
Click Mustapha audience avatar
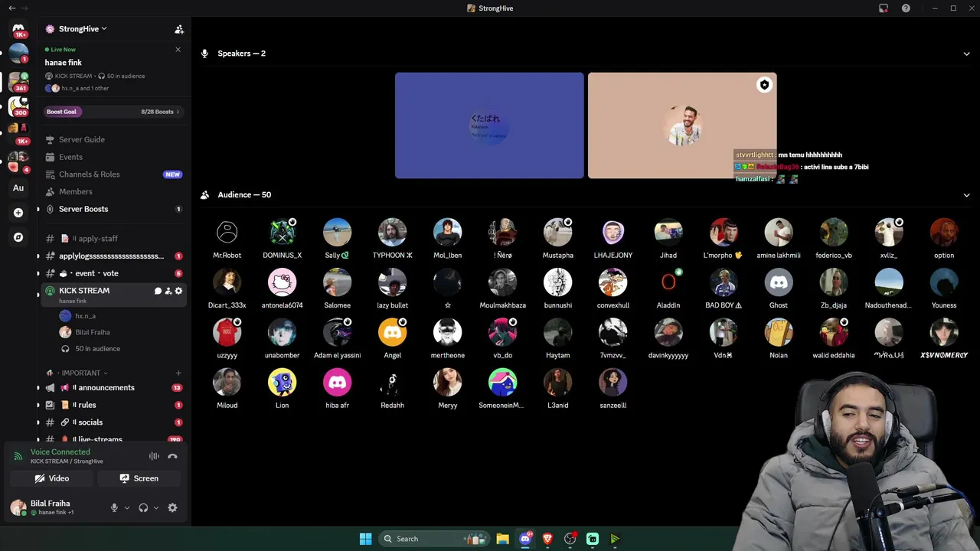point(558,233)
